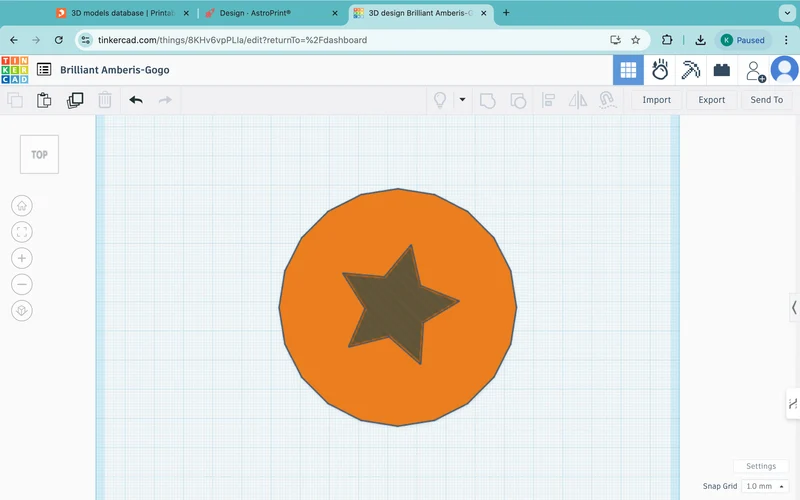The height and width of the screenshot is (500, 800).
Task: Open the Chrome three-dot menu
Action: click(786, 40)
